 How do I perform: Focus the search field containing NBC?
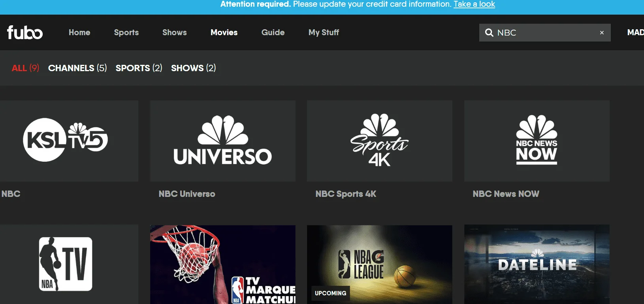(x=545, y=32)
